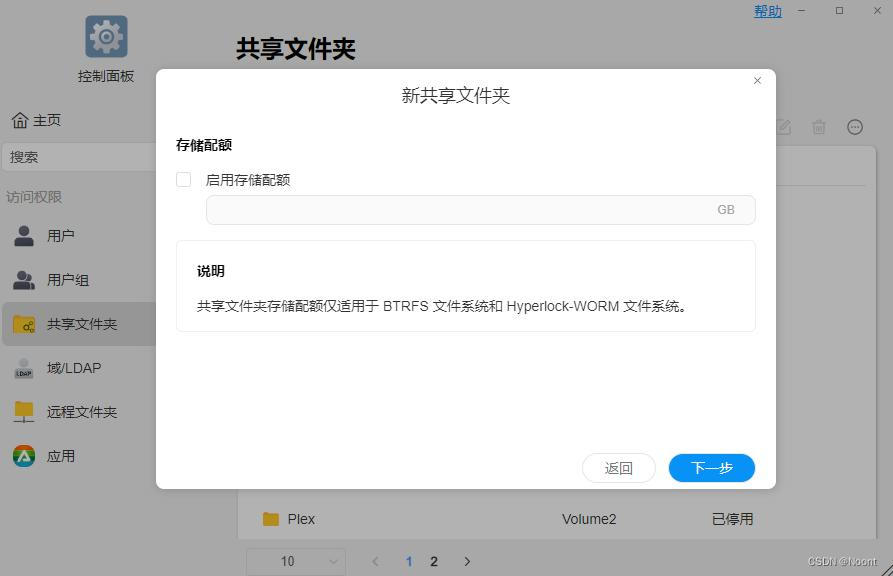Click the edit shared folder pencil icon
The image size is (893, 576).
pyautogui.click(x=783, y=127)
